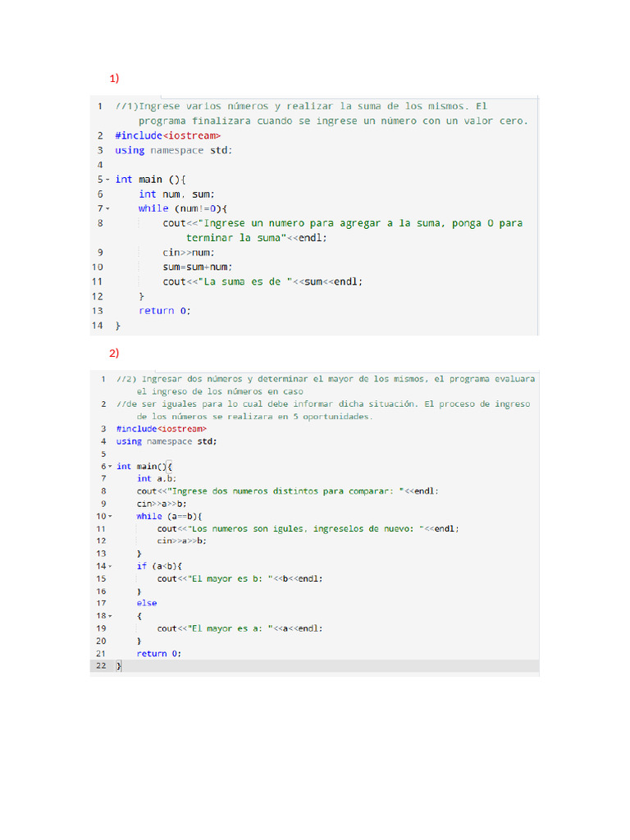Click the wrapped text 'terminar la suma"<<endl;'
The image size is (630, 840).
(256, 238)
